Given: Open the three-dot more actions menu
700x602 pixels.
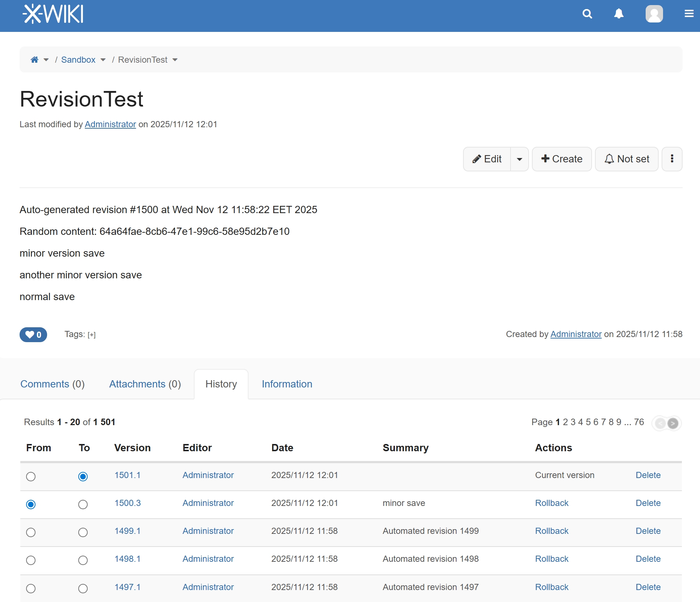Looking at the screenshot, I should [672, 159].
